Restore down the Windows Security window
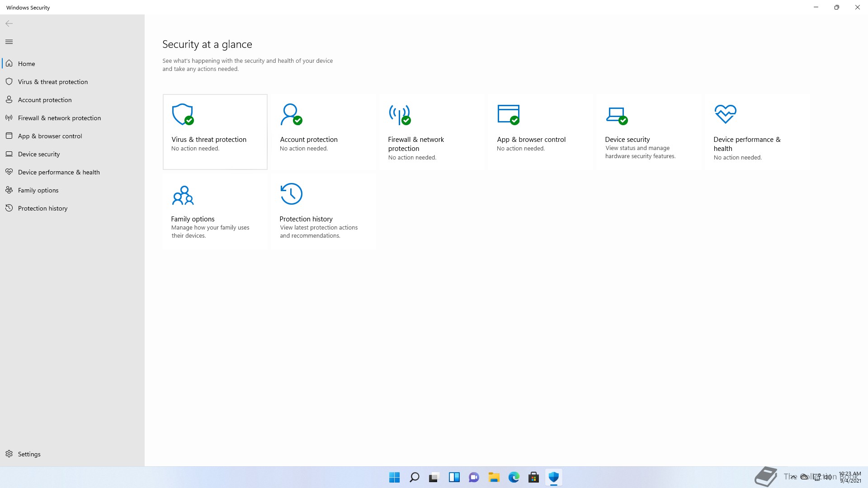The image size is (868, 488). click(837, 7)
